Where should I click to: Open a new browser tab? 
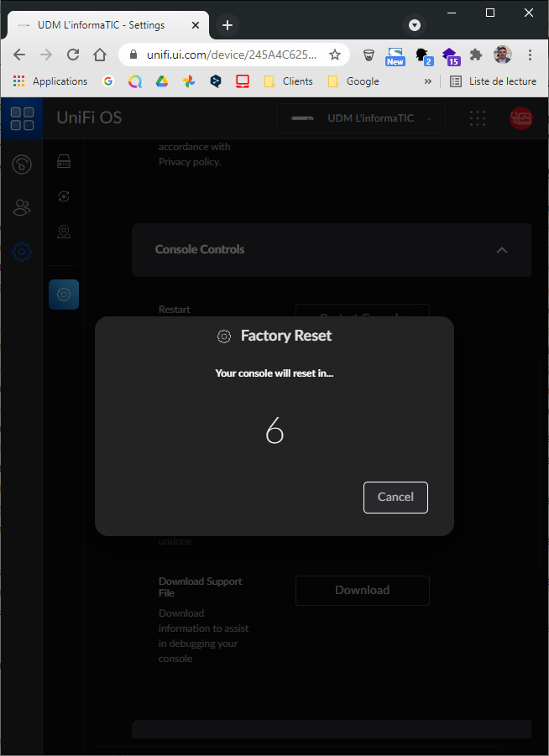click(x=227, y=25)
